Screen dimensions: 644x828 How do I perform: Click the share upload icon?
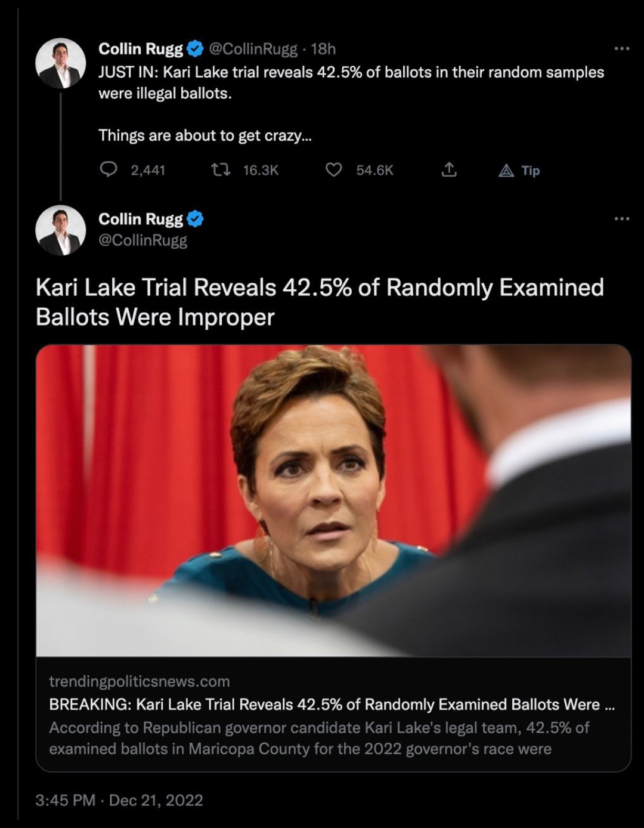pyautogui.click(x=449, y=170)
